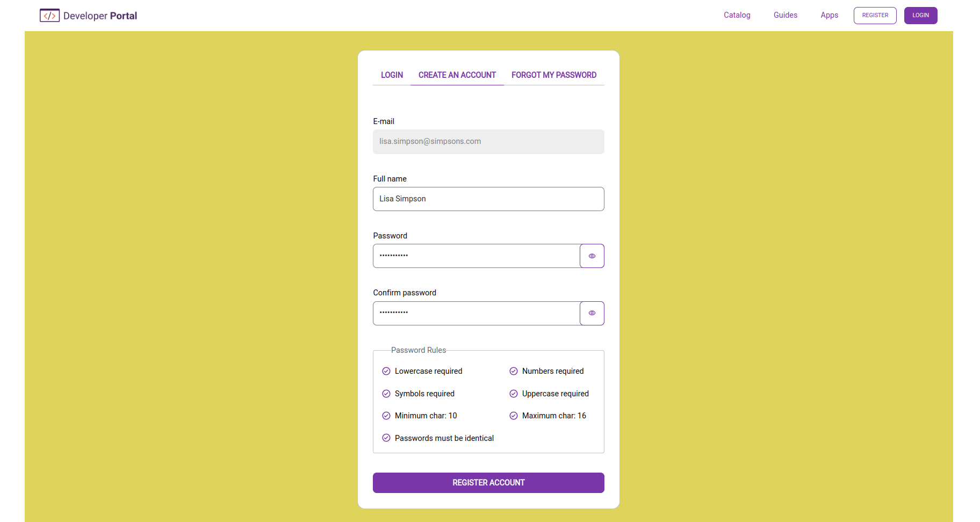The image size is (980, 522).
Task: Click the checkmark beside Passwords must be identical
Action: pyautogui.click(x=386, y=438)
